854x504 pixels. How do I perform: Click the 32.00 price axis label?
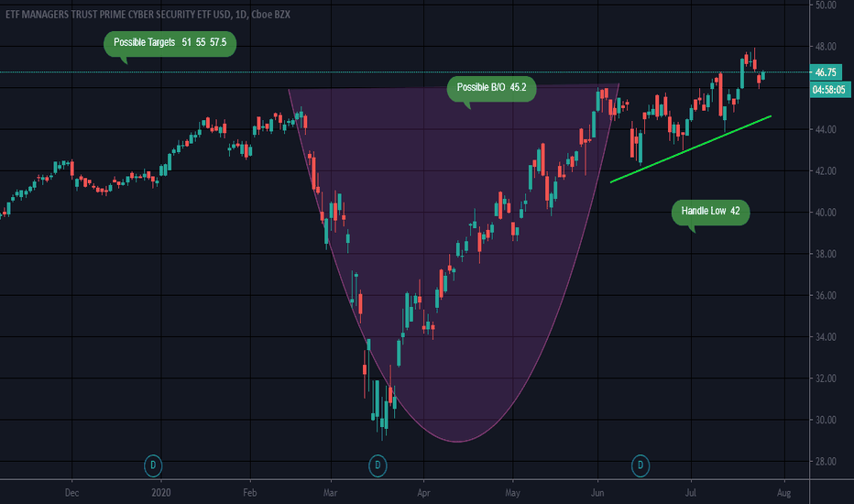[x=825, y=378]
